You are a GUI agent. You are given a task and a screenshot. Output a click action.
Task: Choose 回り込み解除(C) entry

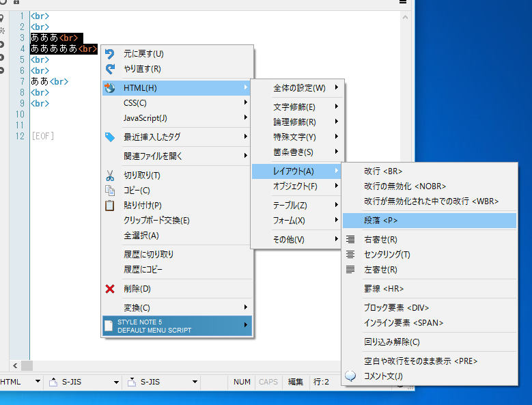(x=430, y=342)
